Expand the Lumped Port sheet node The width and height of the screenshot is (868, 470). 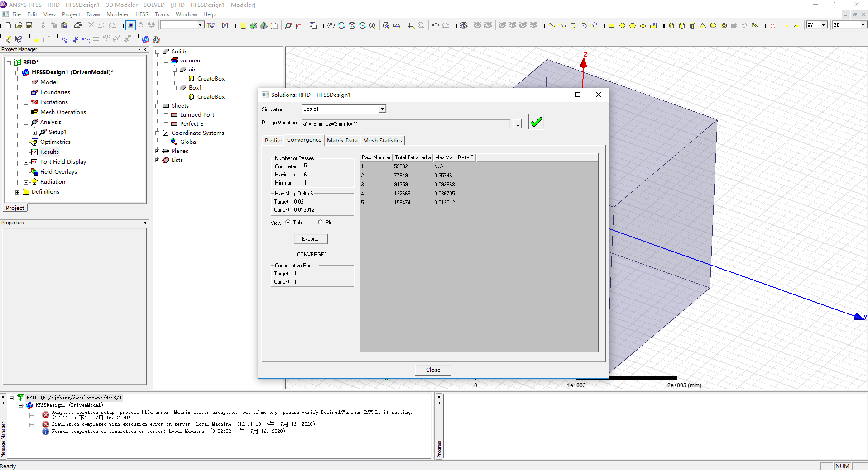(166, 115)
